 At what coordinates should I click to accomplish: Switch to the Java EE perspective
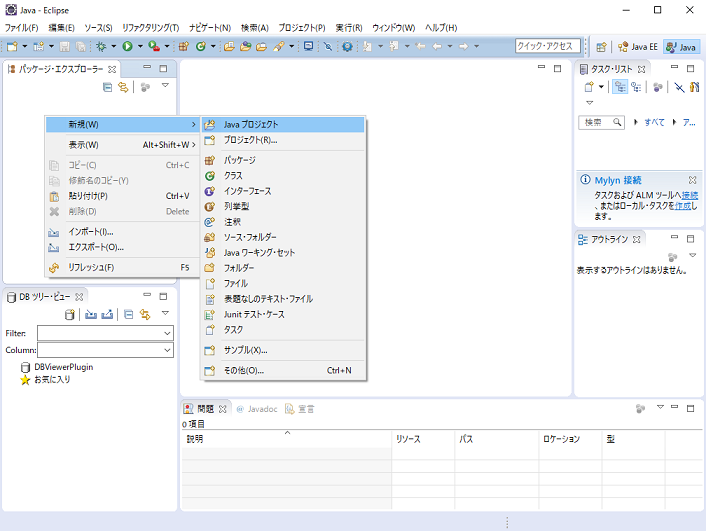[x=638, y=47]
